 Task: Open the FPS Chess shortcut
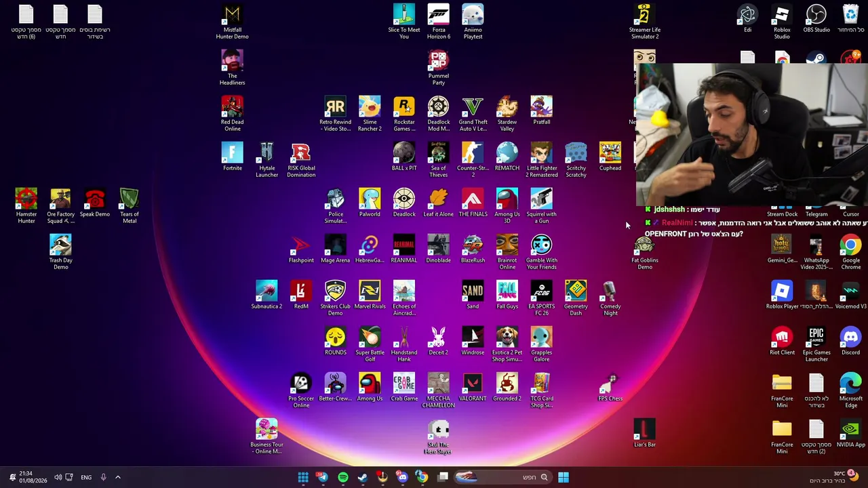tap(610, 387)
